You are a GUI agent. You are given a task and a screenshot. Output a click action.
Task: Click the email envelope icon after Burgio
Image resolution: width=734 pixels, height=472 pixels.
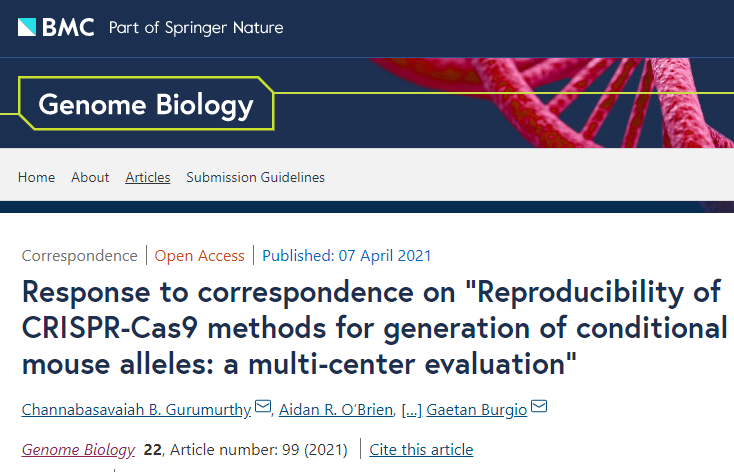(x=539, y=406)
